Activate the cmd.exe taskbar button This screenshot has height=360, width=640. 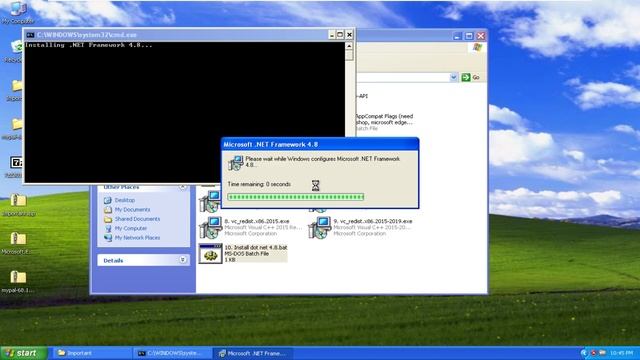click(172, 353)
